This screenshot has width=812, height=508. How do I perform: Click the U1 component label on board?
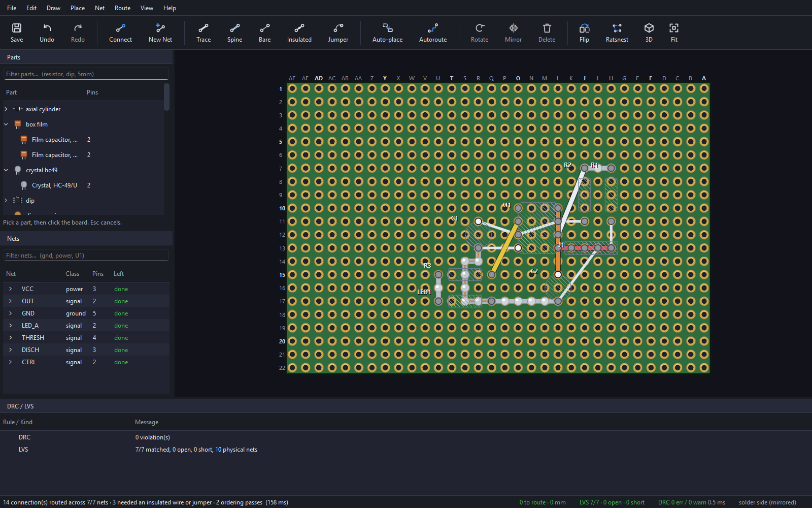[506, 205]
